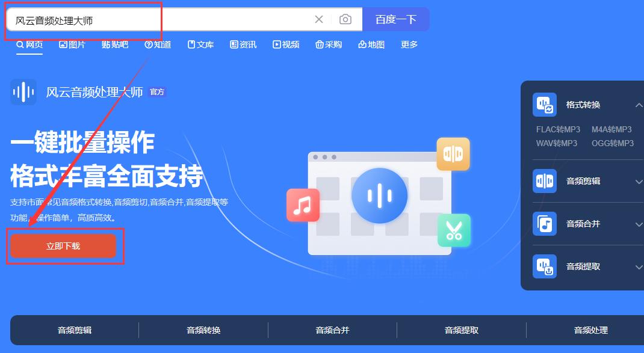Switch to the 地图 tab
Viewport: 644px width, 353px height.
pyautogui.click(x=371, y=44)
